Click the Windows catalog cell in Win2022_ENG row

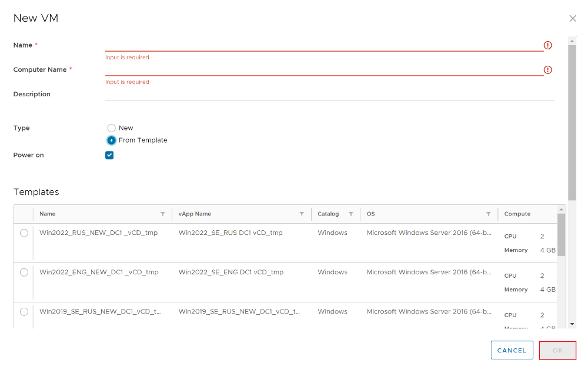[332, 273]
